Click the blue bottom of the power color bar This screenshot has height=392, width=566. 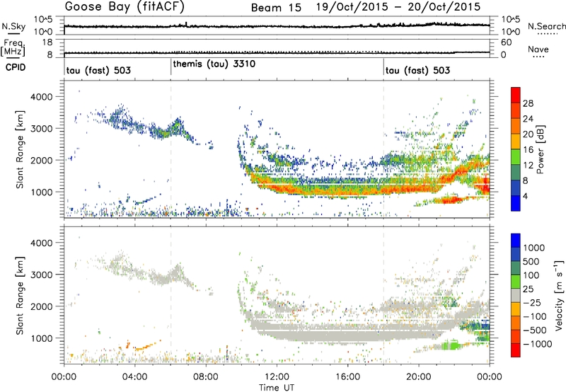(x=516, y=203)
